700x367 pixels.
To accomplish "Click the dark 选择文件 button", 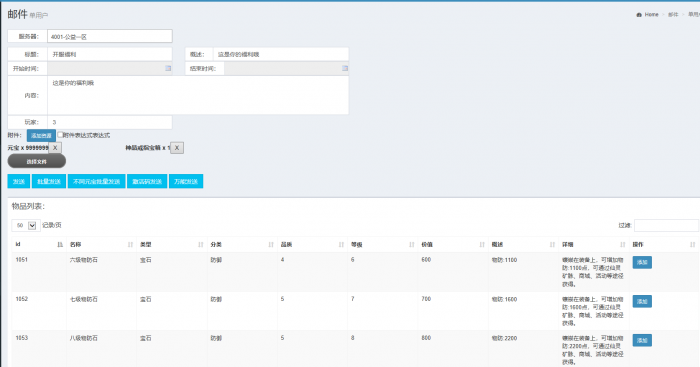I will (37, 161).
